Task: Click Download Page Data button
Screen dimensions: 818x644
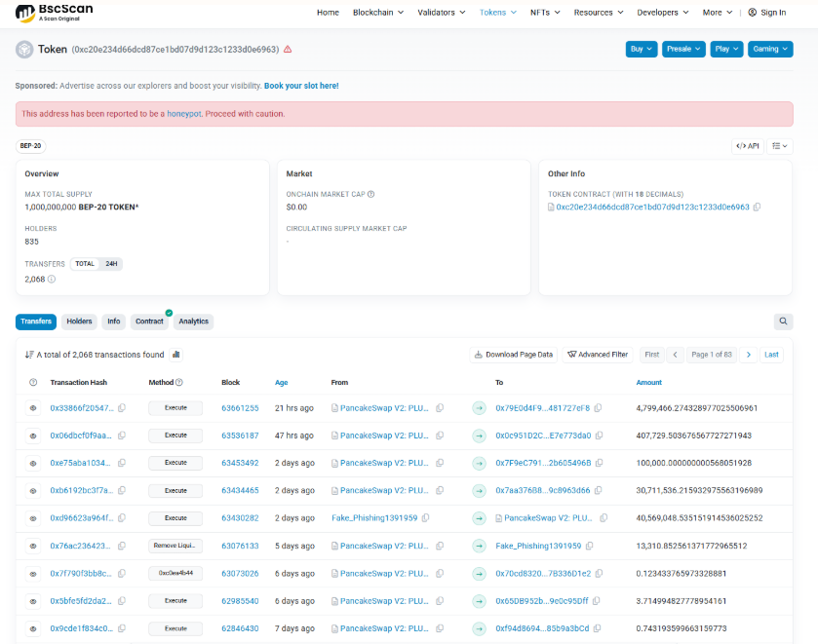Action: click(x=514, y=355)
